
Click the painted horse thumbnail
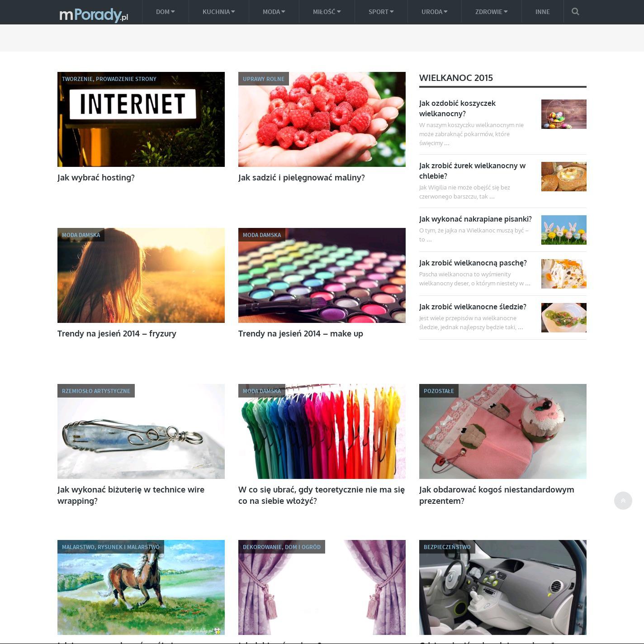tap(141, 587)
